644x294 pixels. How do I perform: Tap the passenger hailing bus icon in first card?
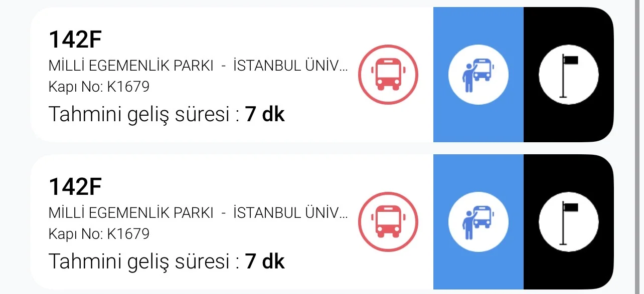pyautogui.click(x=478, y=75)
